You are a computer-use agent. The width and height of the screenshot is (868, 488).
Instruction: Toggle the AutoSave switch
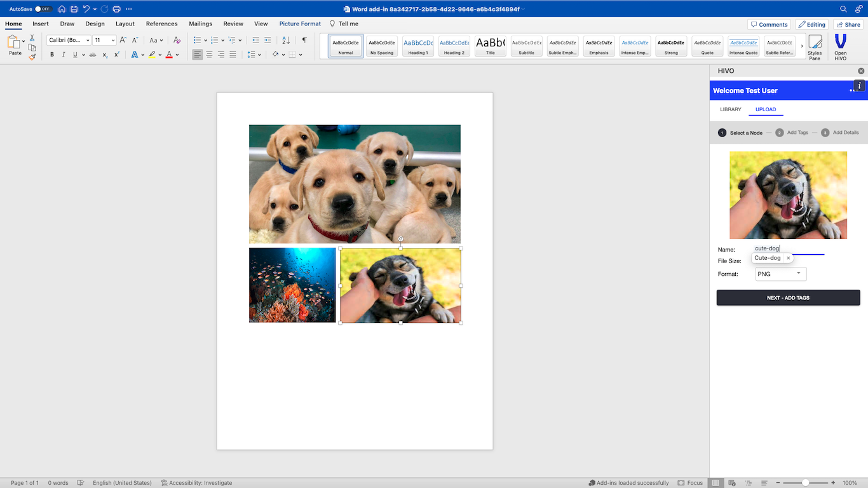43,9
